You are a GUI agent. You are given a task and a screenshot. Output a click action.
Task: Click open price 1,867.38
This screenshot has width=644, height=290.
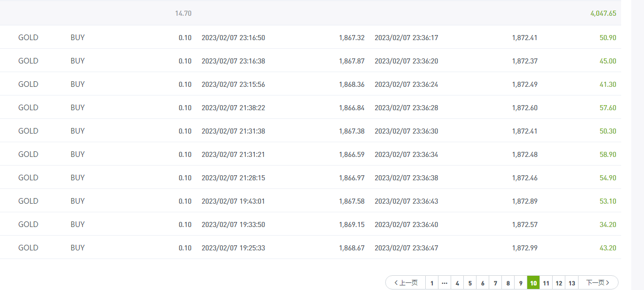click(x=352, y=131)
